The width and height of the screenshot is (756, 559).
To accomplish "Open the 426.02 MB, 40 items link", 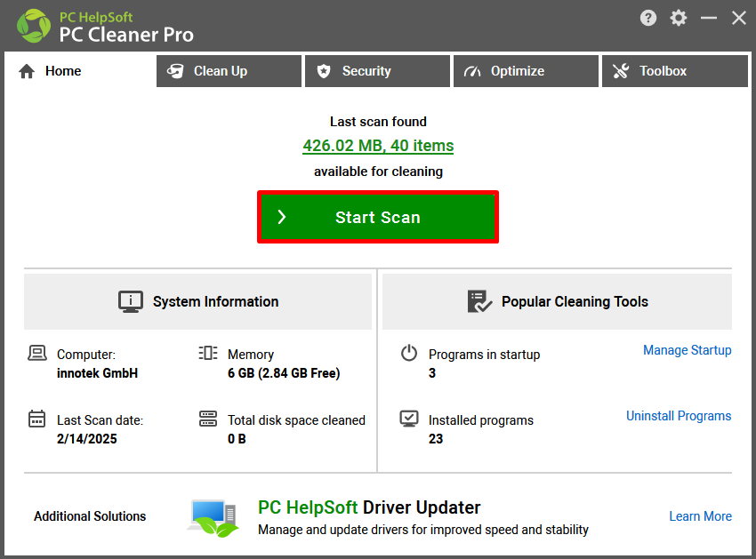I will (x=378, y=146).
